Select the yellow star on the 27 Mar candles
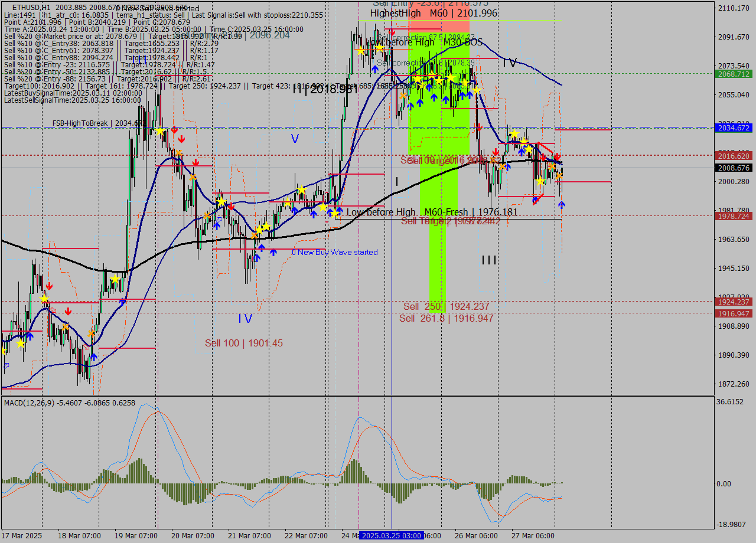The image size is (756, 543). (540, 181)
